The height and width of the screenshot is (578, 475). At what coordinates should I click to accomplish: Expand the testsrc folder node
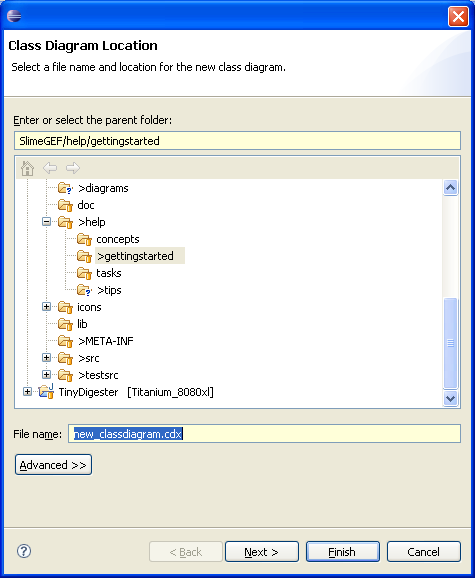(46, 375)
